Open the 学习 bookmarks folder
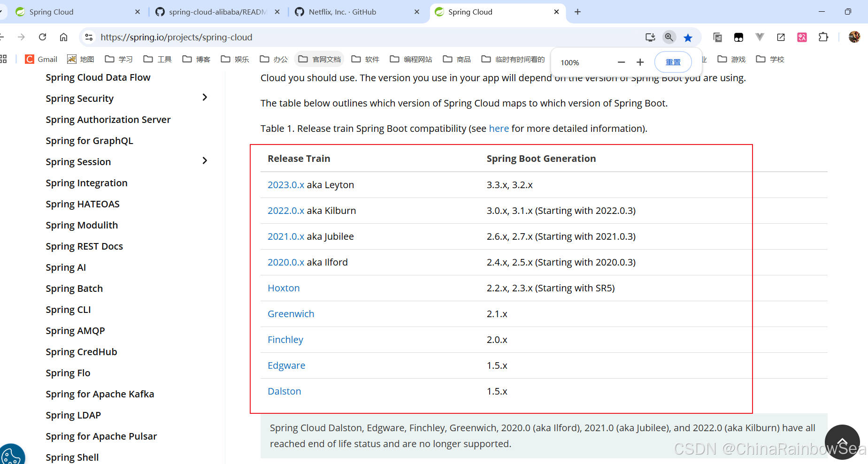This screenshot has width=868, height=464. click(119, 59)
